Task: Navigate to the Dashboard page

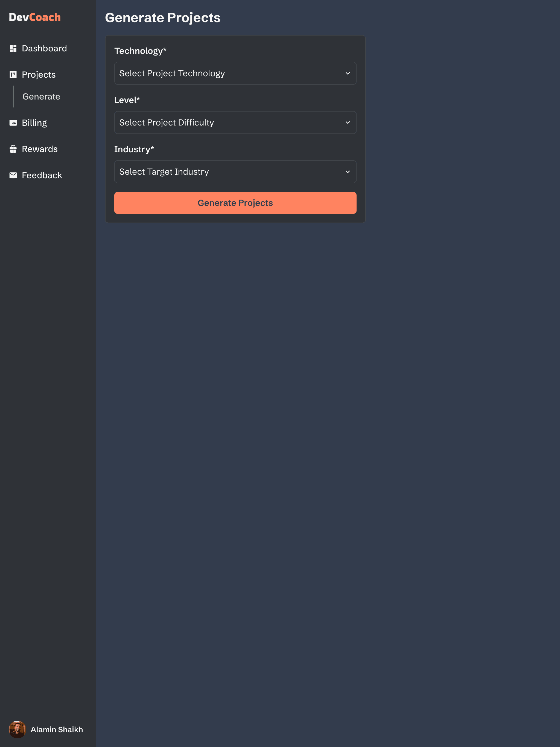Action: [44, 48]
